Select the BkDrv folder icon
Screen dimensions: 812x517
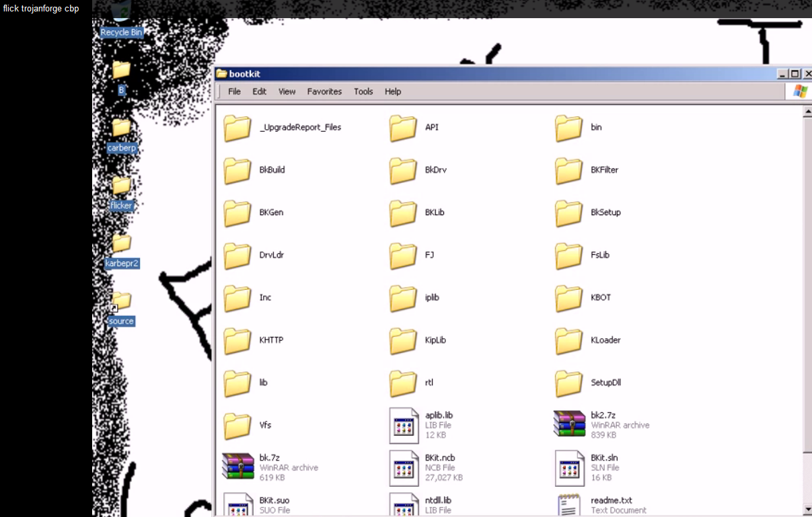point(403,170)
